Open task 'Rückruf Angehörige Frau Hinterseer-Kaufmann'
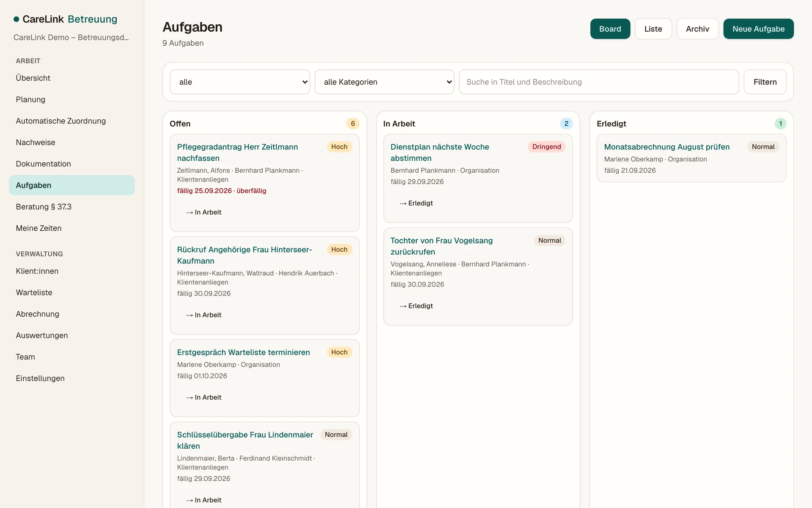Viewport: 812px width, 508px height. tap(244, 255)
